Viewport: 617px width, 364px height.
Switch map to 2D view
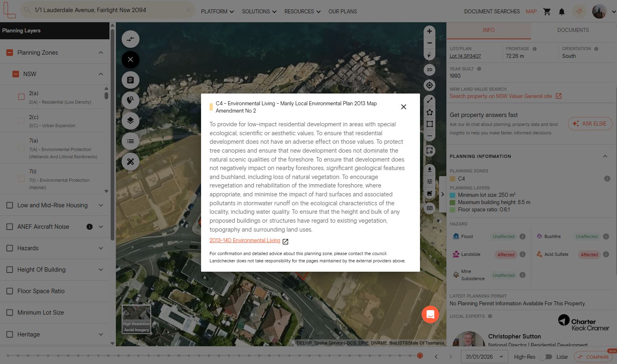coord(429,70)
